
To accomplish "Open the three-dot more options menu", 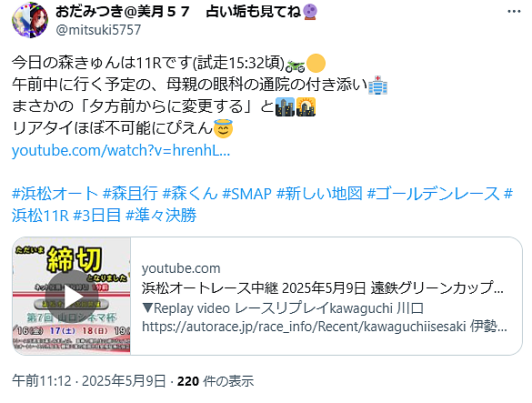I will pyautogui.click(x=514, y=12).
